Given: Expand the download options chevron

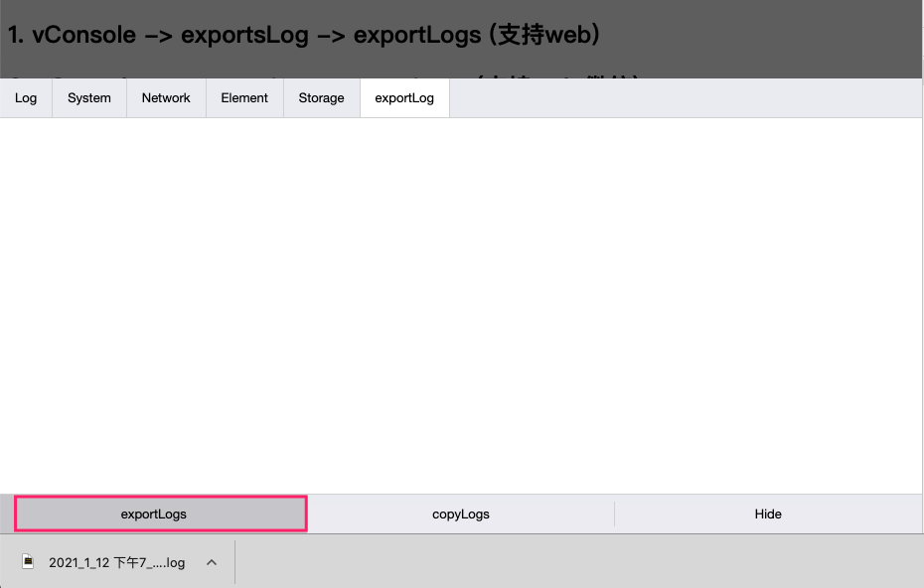Looking at the screenshot, I should (x=212, y=562).
